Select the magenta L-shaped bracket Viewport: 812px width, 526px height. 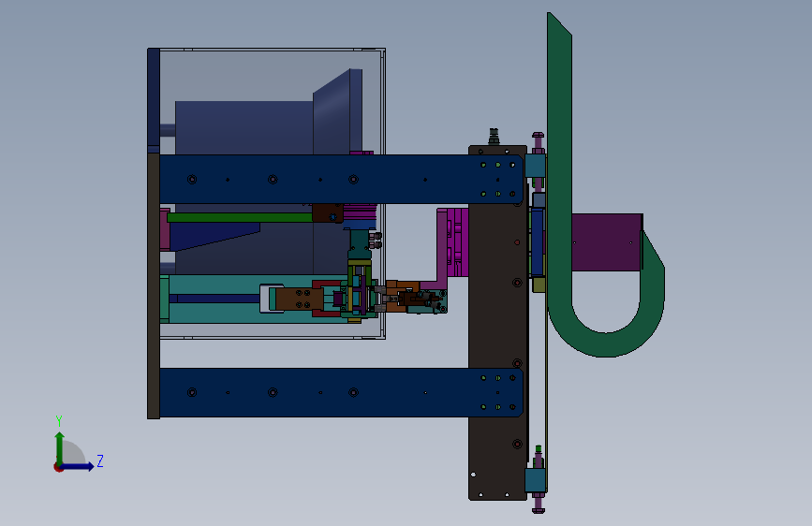(x=442, y=249)
